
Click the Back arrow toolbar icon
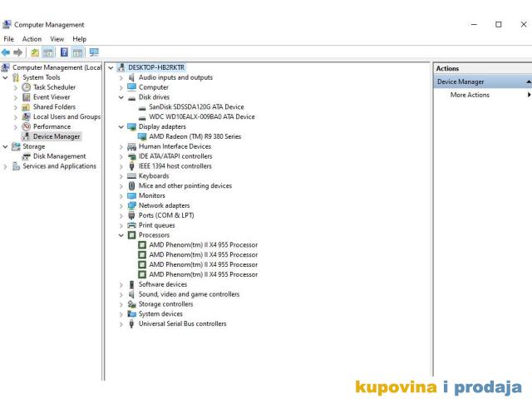(x=7, y=52)
